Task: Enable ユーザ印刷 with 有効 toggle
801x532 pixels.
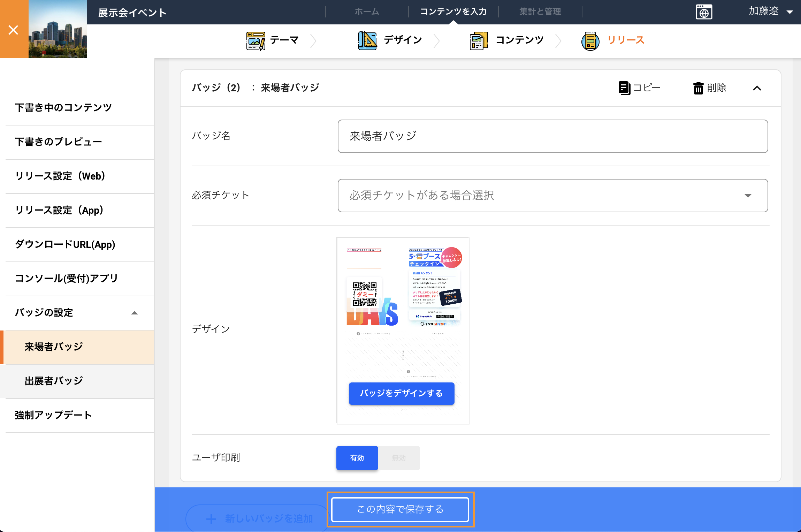Action: coord(357,458)
